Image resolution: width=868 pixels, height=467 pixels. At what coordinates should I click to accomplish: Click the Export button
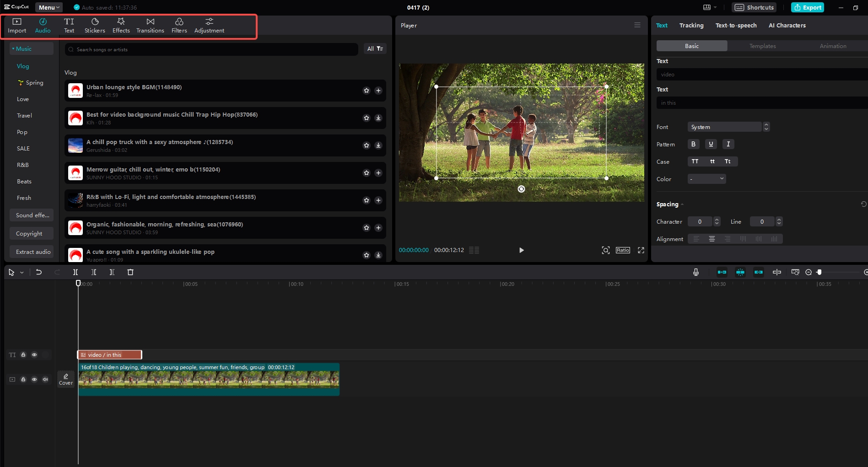[x=807, y=7]
